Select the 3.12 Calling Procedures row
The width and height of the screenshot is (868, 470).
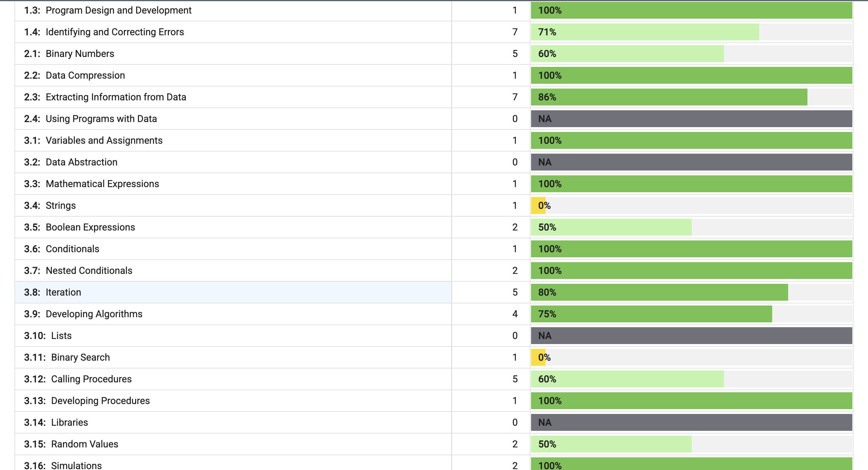point(91,379)
